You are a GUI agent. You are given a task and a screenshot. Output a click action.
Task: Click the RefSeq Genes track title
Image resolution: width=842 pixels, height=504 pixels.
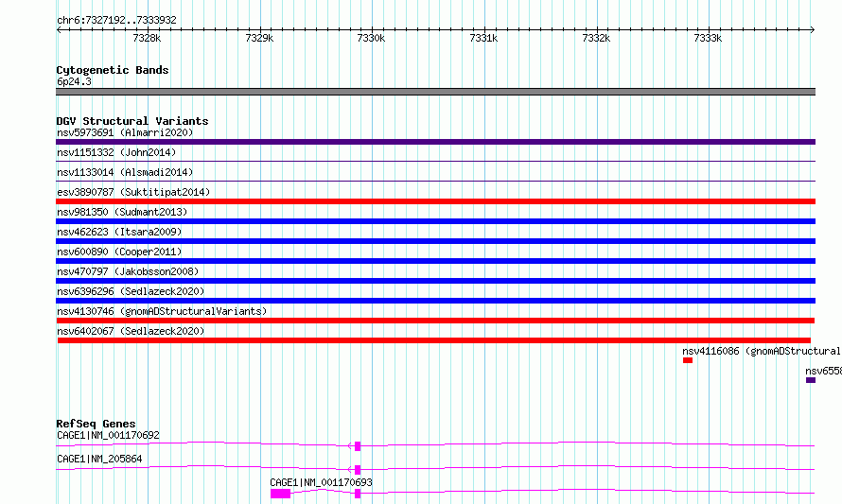pos(96,424)
